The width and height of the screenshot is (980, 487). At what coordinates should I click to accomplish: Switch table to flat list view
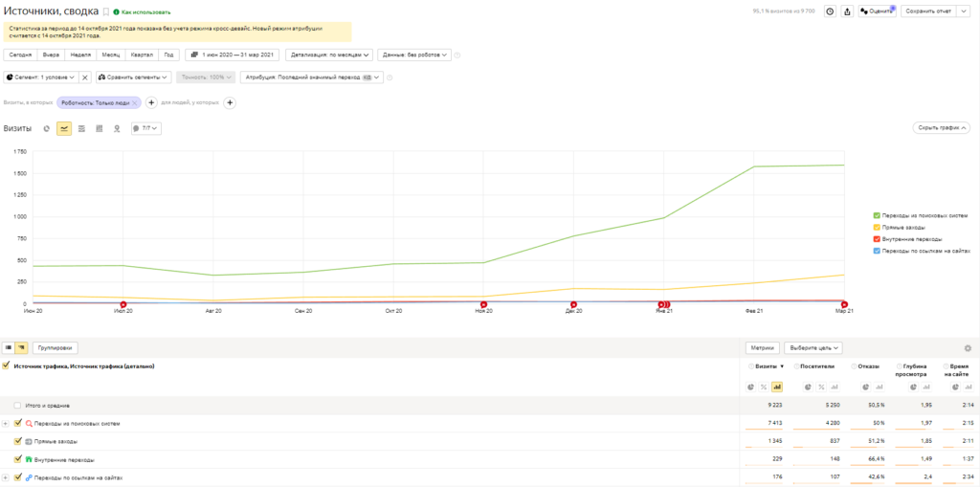[9, 347]
